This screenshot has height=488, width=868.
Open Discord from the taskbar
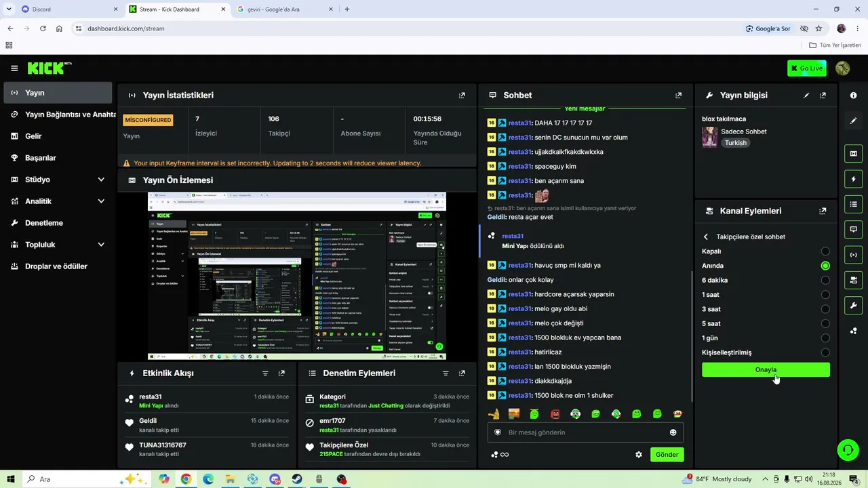point(275,479)
